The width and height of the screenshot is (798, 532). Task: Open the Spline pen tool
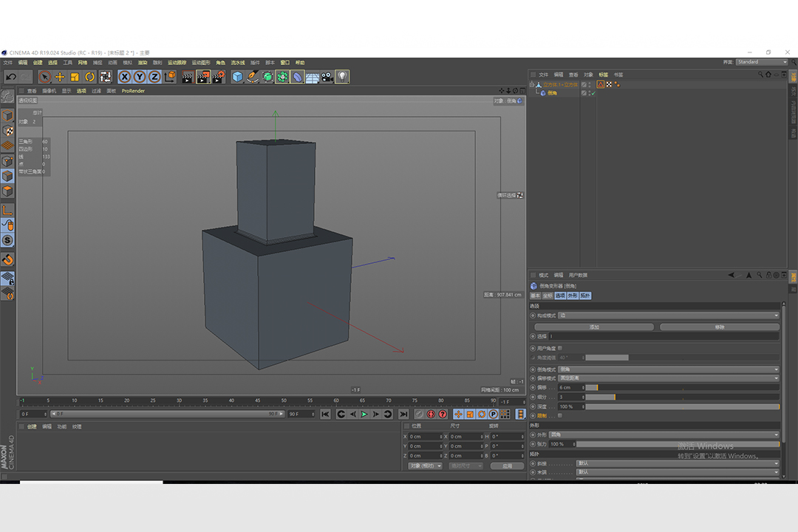click(253, 77)
